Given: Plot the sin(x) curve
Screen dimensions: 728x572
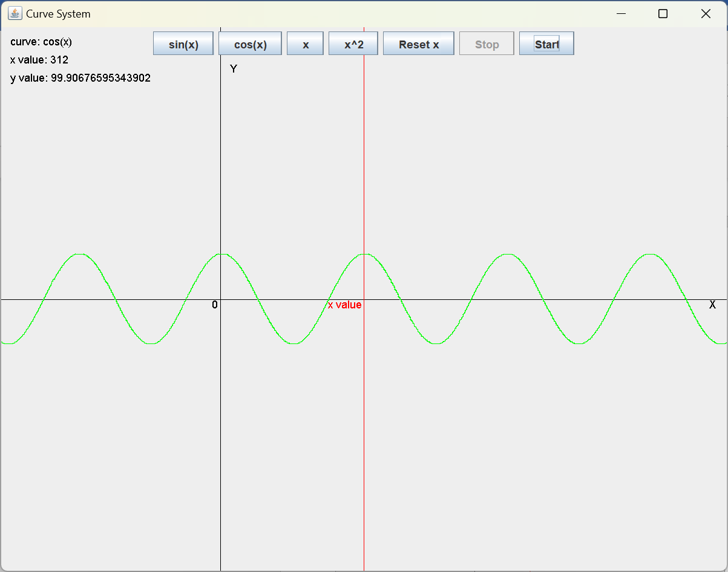Looking at the screenshot, I should (183, 44).
